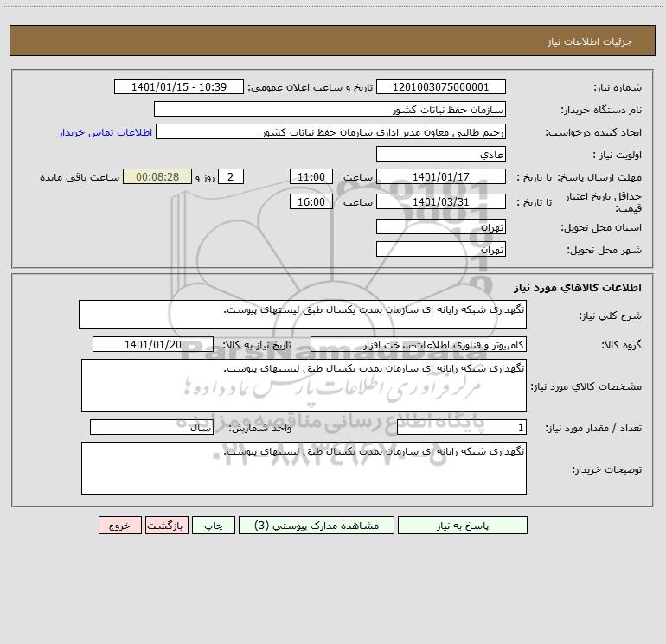Image resolution: width=666 pixels, height=644 pixels.
Task: Click the استان محل تحویل label
Action: click(x=601, y=227)
